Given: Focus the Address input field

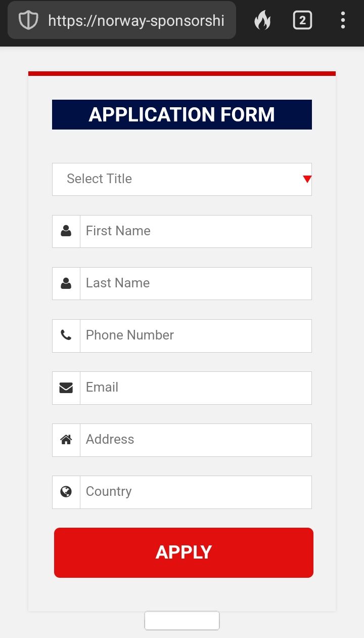Looking at the screenshot, I should pos(196,440).
